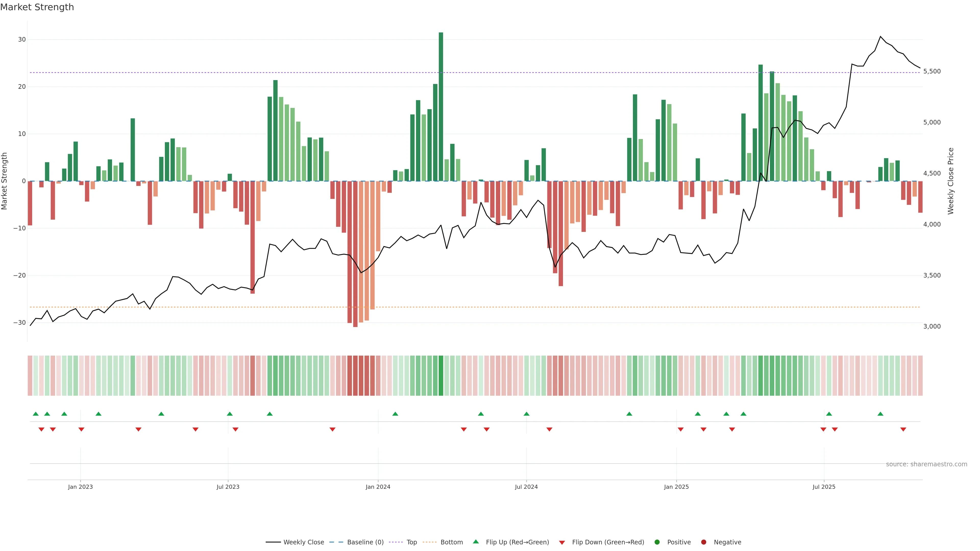Click the Jul 2025 x-axis label
Screen dimensions: 980x551
824,487
